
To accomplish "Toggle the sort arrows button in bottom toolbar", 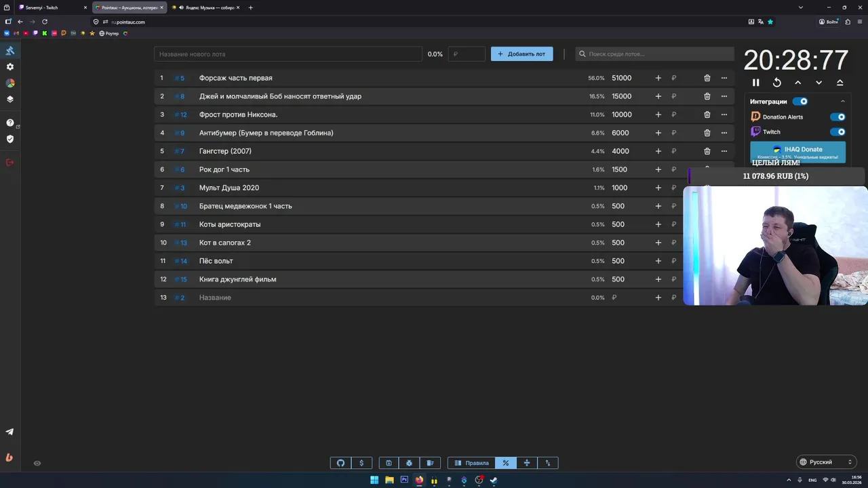I will point(548,463).
